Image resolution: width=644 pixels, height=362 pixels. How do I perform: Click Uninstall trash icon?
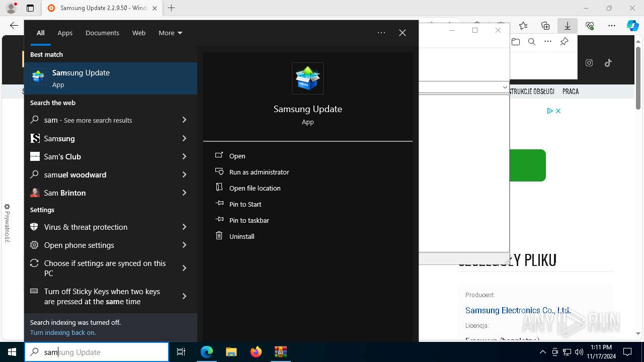click(x=219, y=236)
